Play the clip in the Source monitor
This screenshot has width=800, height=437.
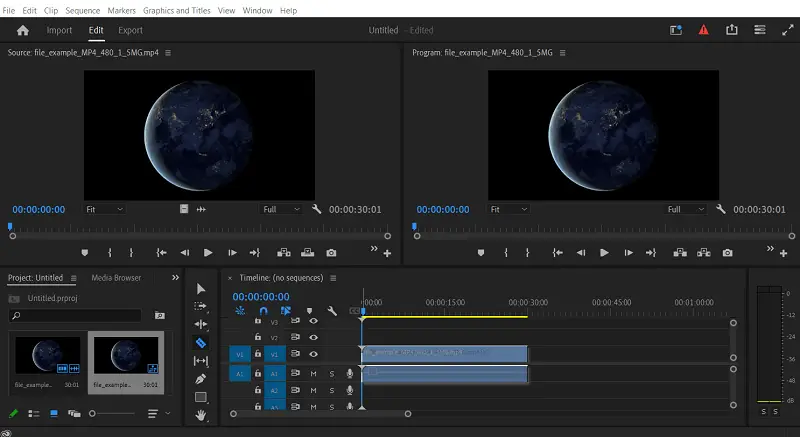(208, 253)
